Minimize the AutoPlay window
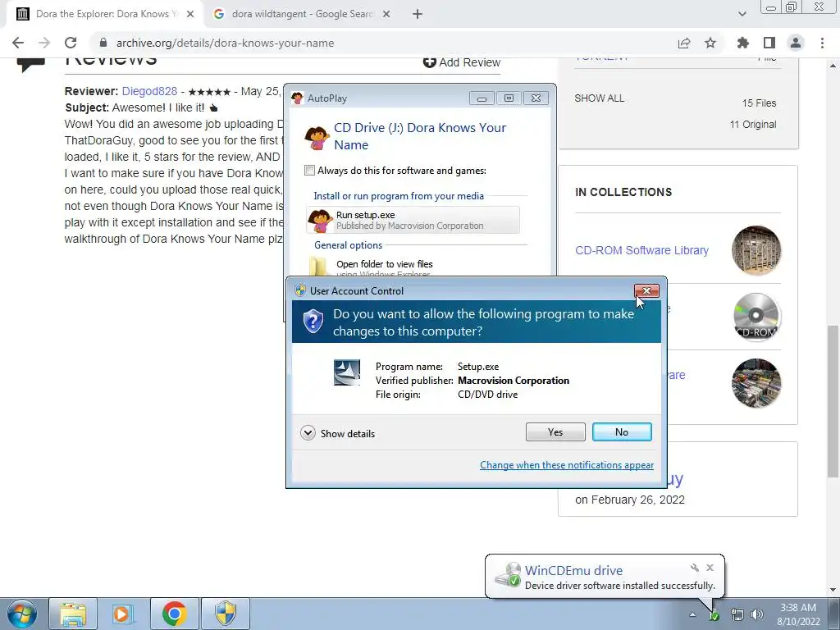 pyautogui.click(x=482, y=98)
